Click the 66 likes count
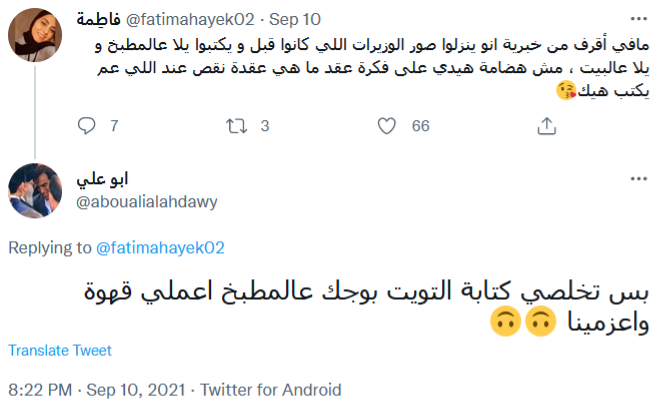Image resolution: width=670 pixels, height=418 pixels. [x=420, y=126]
